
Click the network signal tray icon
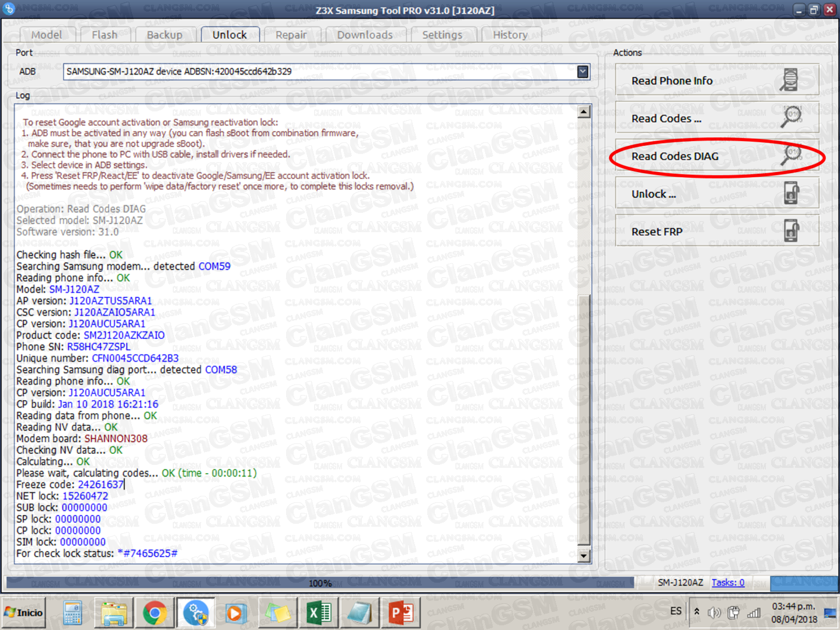point(754,612)
